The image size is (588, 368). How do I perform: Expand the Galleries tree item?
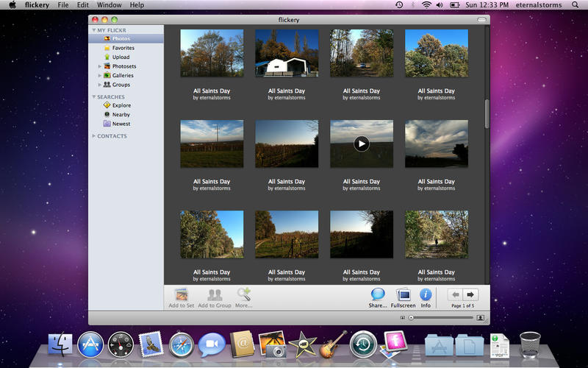[x=100, y=75]
